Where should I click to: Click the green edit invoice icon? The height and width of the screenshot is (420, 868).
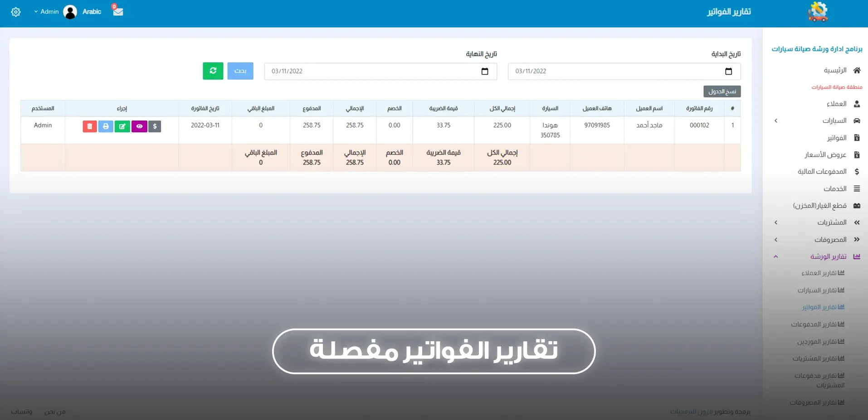[x=122, y=126]
